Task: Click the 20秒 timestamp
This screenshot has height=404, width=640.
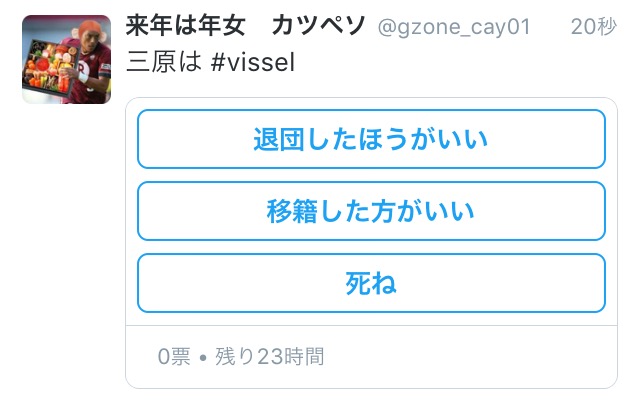Action: click(x=593, y=27)
